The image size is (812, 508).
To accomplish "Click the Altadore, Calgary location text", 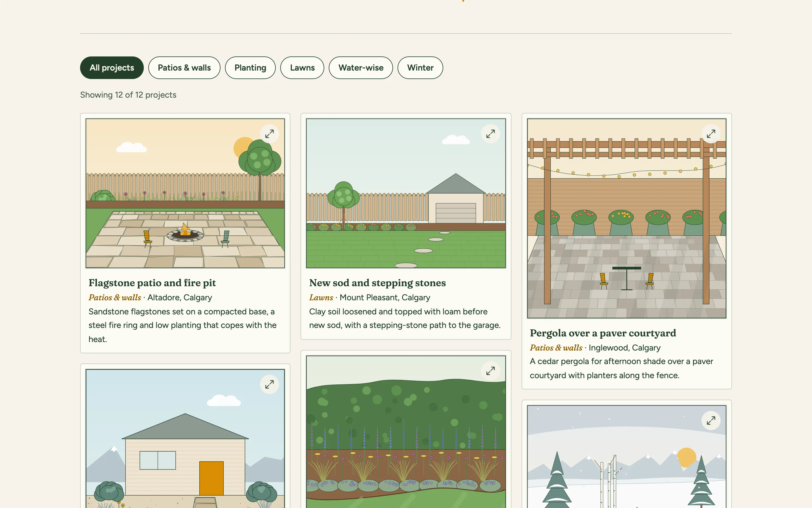I will point(180,297).
